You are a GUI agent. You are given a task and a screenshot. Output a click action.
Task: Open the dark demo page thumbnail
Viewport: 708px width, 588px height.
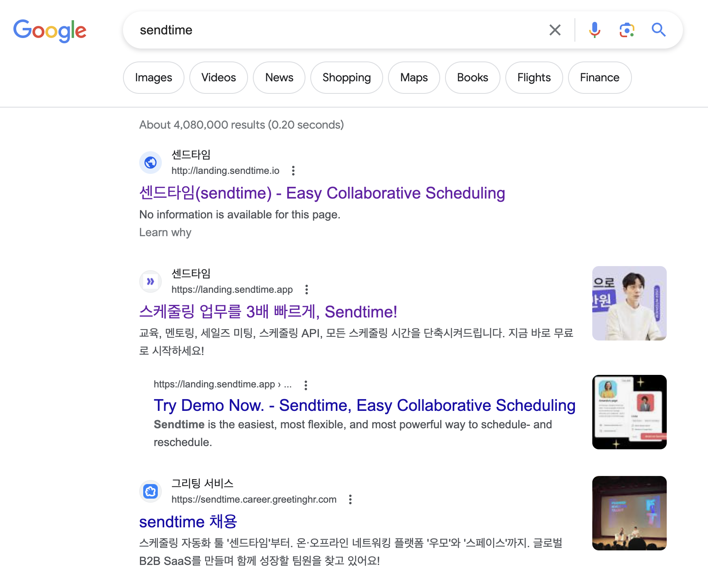[x=629, y=412]
